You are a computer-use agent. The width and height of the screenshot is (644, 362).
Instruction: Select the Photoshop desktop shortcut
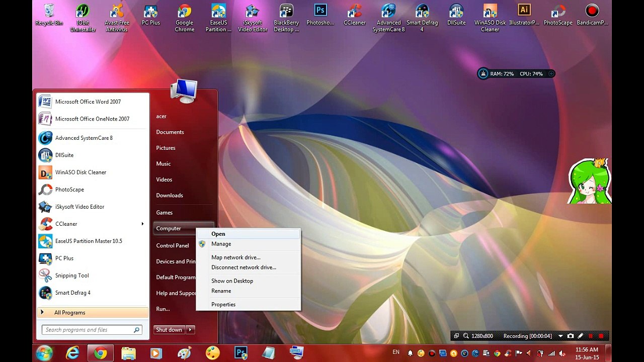(320, 15)
